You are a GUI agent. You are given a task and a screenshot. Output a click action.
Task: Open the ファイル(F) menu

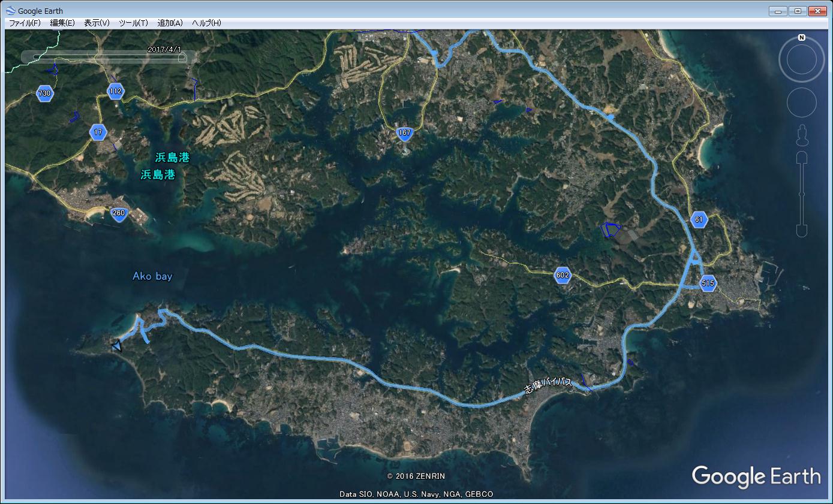coord(25,23)
